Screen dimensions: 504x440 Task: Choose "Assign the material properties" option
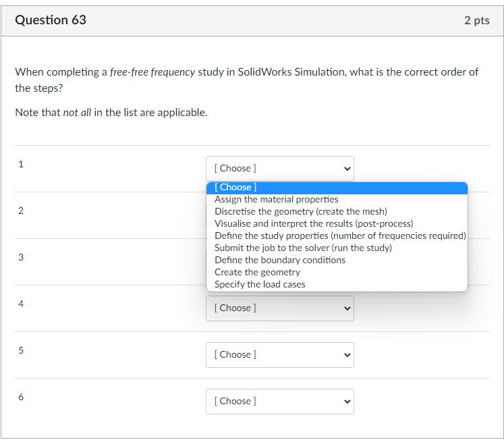(x=277, y=200)
